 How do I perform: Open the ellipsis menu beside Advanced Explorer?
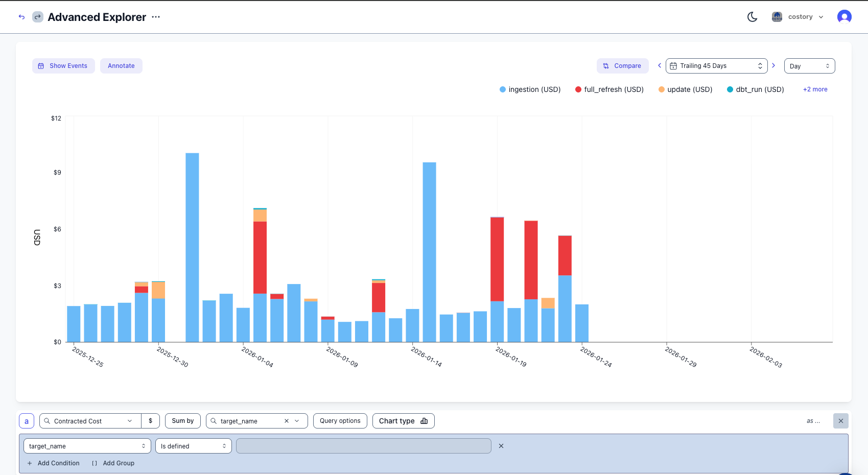[x=156, y=17]
